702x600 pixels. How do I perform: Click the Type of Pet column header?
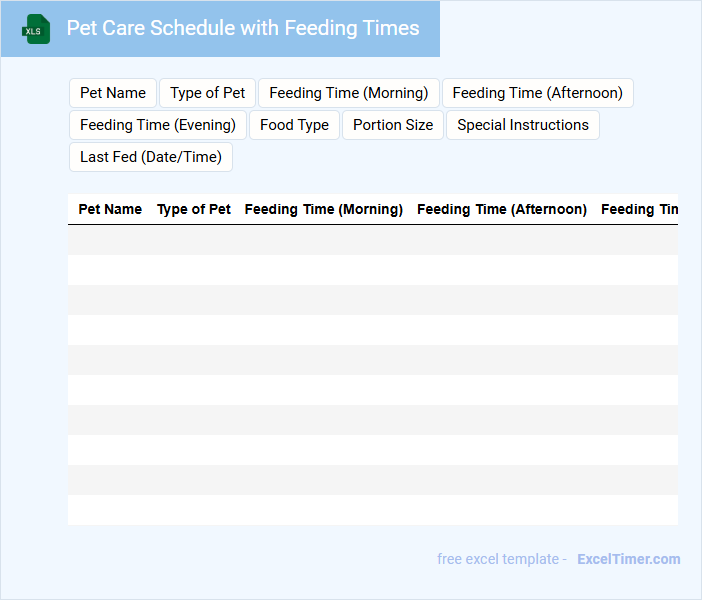tap(194, 210)
